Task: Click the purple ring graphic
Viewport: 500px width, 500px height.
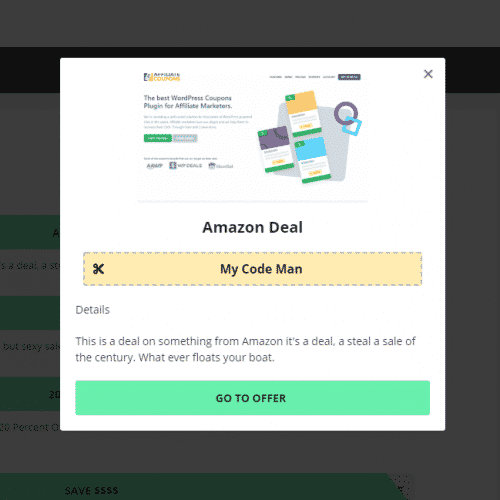Action: coord(346,113)
